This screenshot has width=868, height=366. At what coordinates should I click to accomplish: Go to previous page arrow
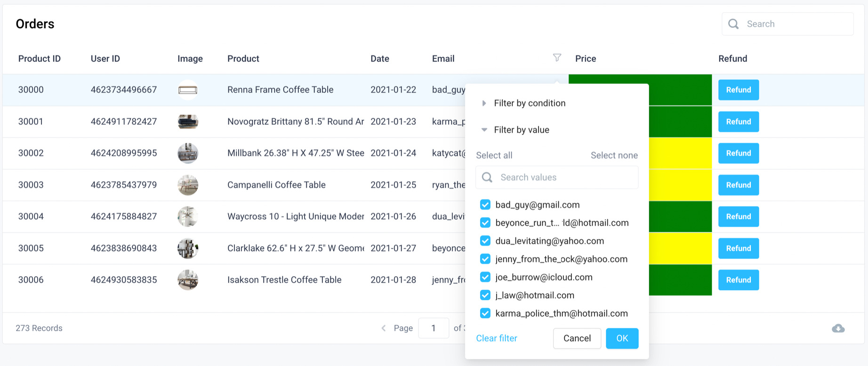(383, 328)
